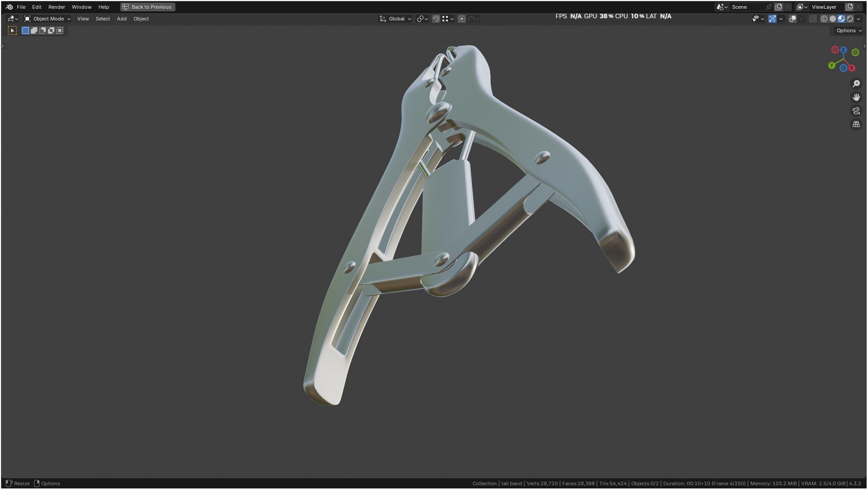Add a new view layer
Image resolution: width=868 pixels, height=490 pixels.
point(850,7)
